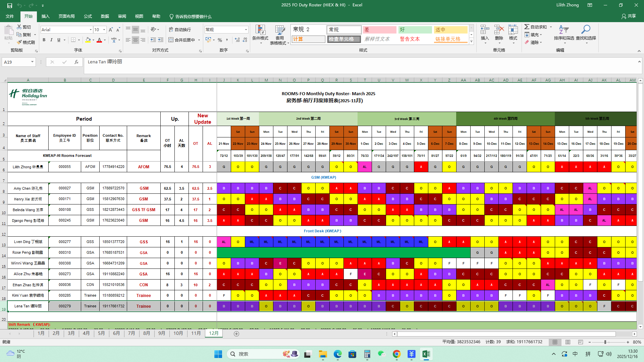Screen dimensions: 644x362
Task: Open the 插入 ribbon tab
Action: click(x=45, y=16)
